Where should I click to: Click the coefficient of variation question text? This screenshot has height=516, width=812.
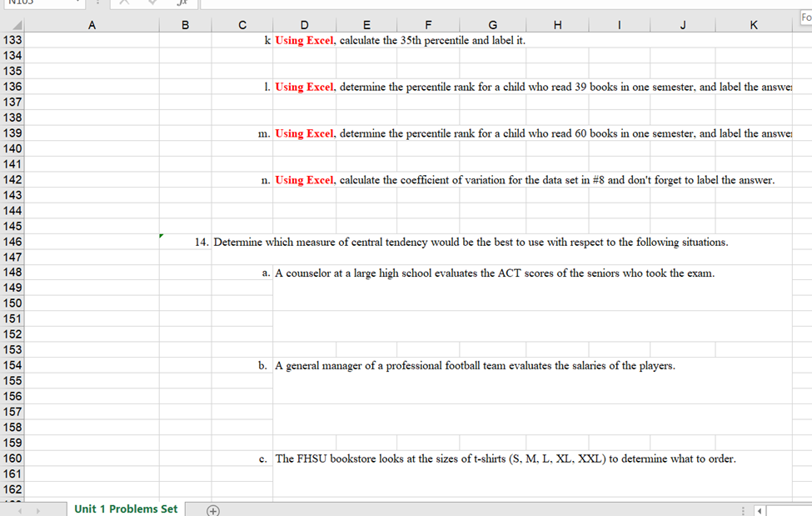[x=525, y=180]
